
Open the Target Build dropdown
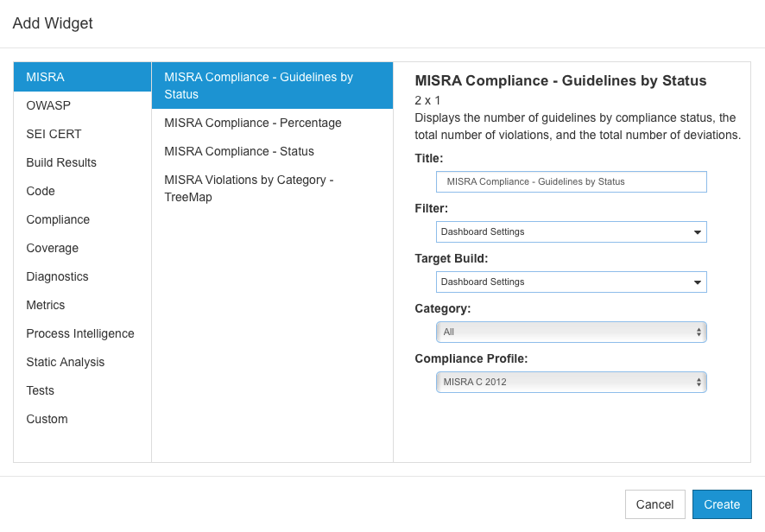point(572,282)
